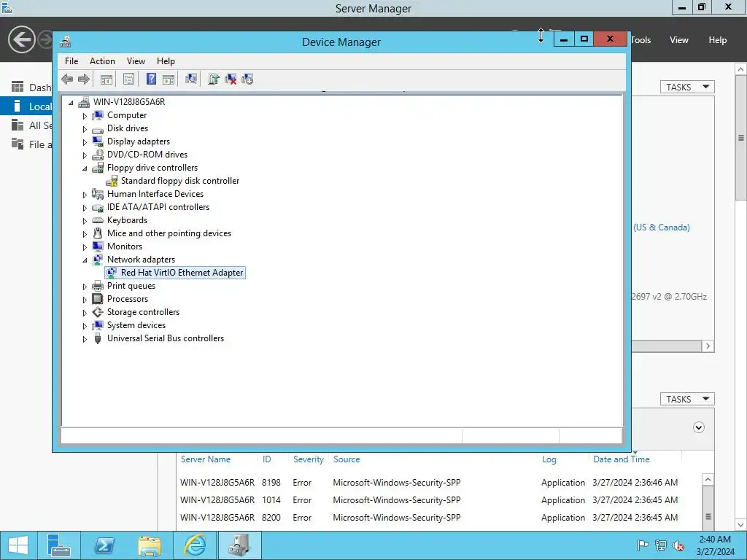Click the (US & Canada) time zone link

662,227
